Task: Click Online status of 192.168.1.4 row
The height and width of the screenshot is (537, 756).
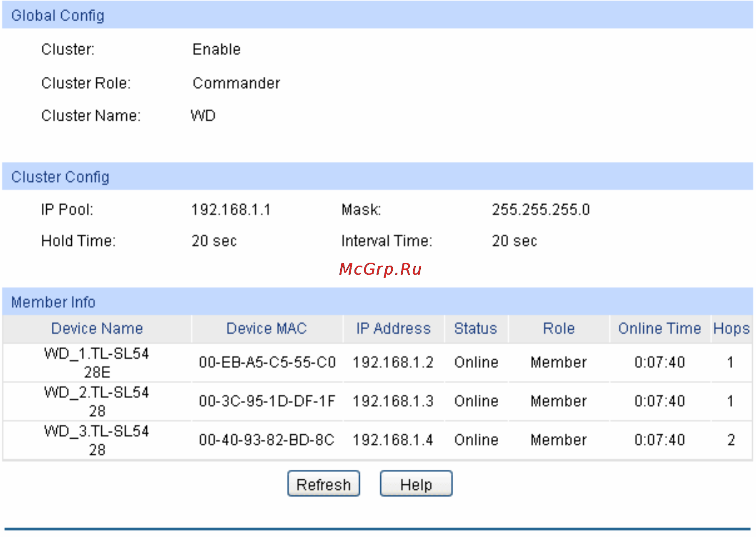Action: pyautogui.click(x=476, y=440)
